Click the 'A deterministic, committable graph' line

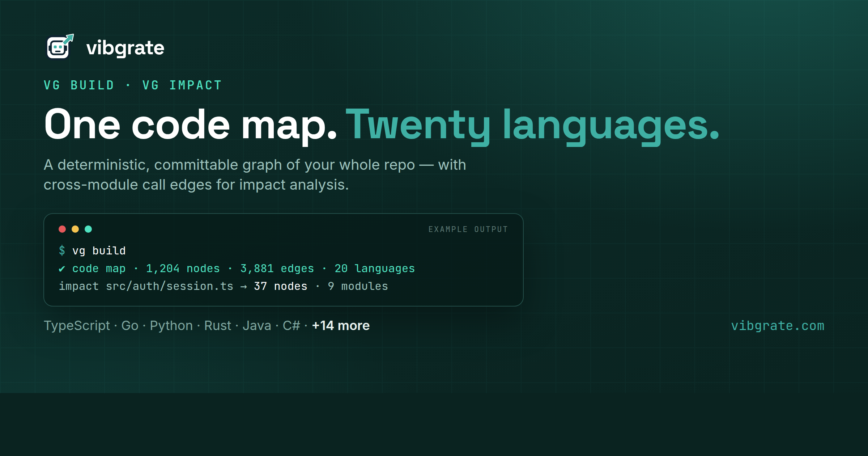pyautogui.click(x=255, y=165)
